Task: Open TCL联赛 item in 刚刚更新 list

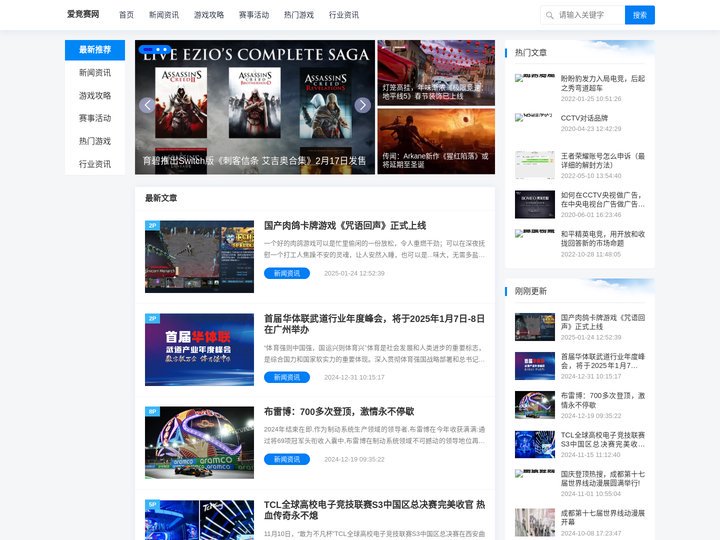Action: [602, 439]
